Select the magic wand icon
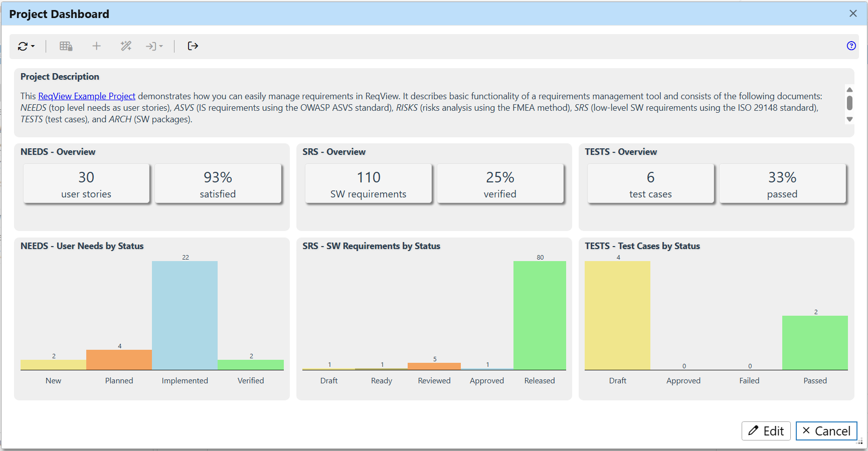 pos(126,46)
